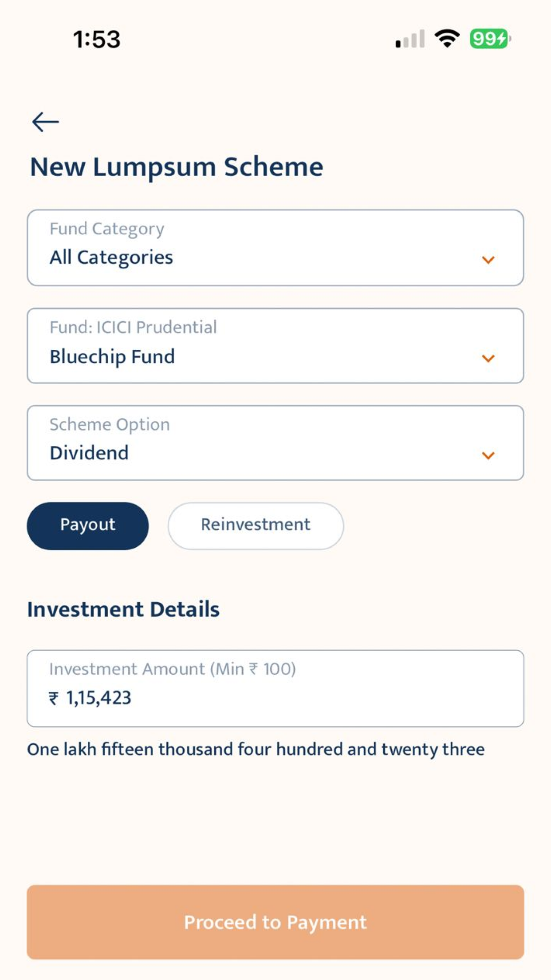
Task: Tap the 1,15,423 amount value
Action: point(98,698)
